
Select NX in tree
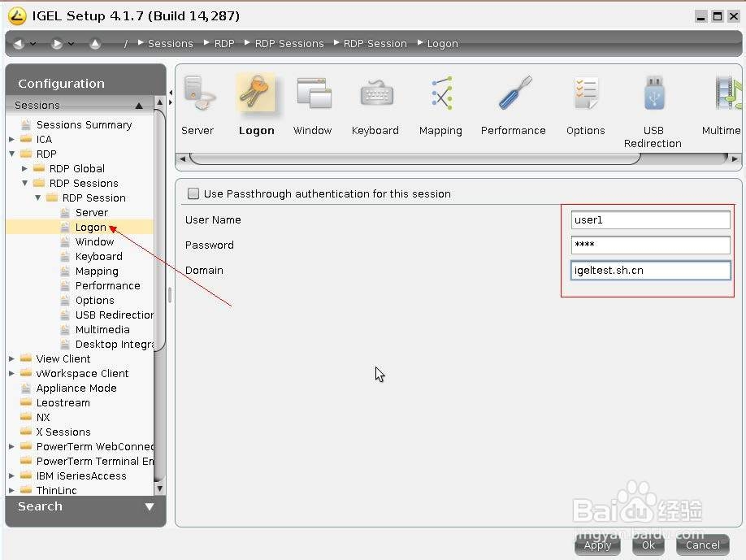point(43,417)
